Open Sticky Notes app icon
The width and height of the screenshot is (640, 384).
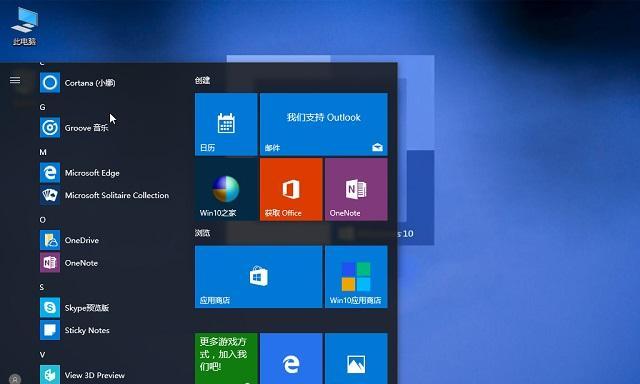point(50,330)
